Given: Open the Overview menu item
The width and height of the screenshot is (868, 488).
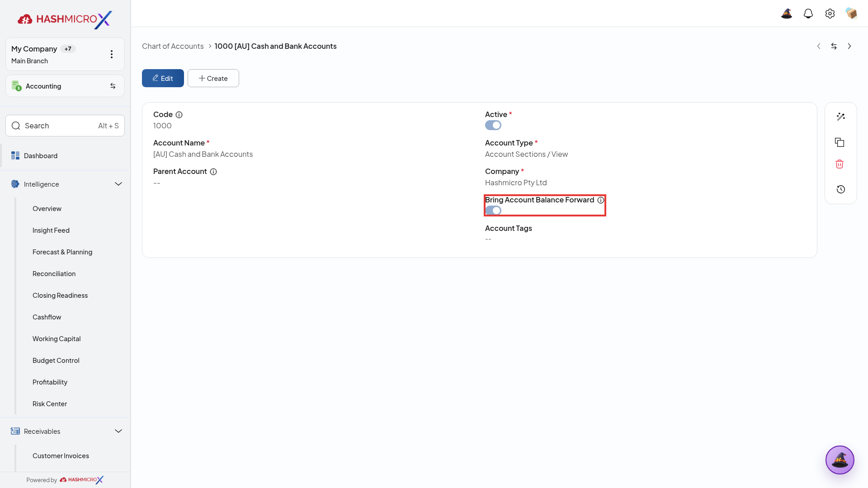Looking at the screenshot, I should tap(47, 209).
